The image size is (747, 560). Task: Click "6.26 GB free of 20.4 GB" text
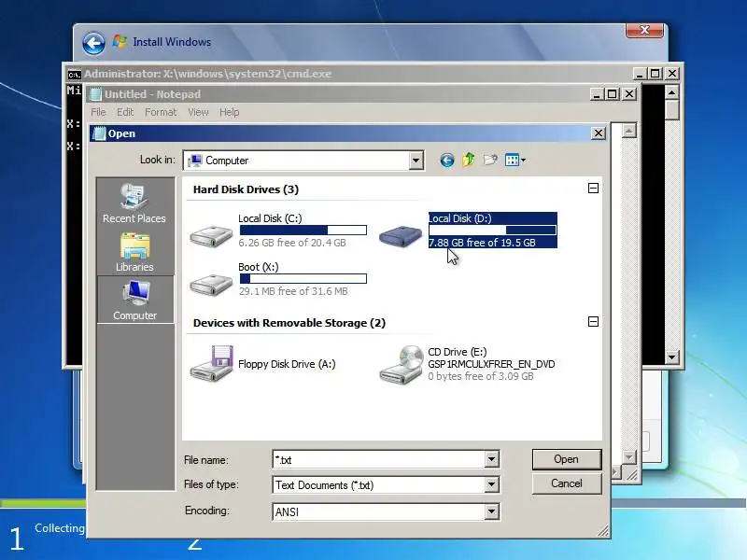click(292, 243)
